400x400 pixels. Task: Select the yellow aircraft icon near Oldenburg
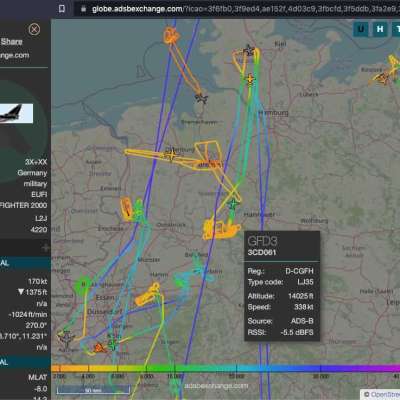pyautogui.click(x=171, y=155)
